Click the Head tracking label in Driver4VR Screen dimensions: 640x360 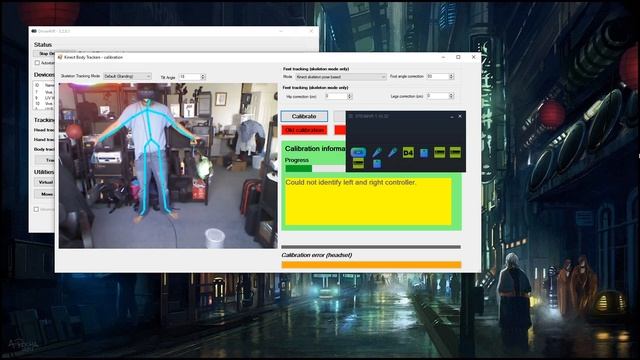pos(44,130)
